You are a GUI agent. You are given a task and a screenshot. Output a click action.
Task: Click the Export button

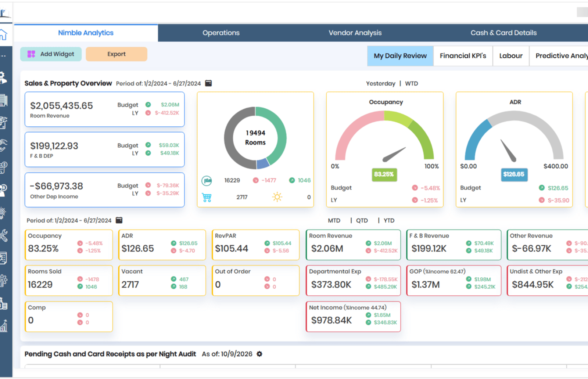pyautogui.click(x=116, y=54)
